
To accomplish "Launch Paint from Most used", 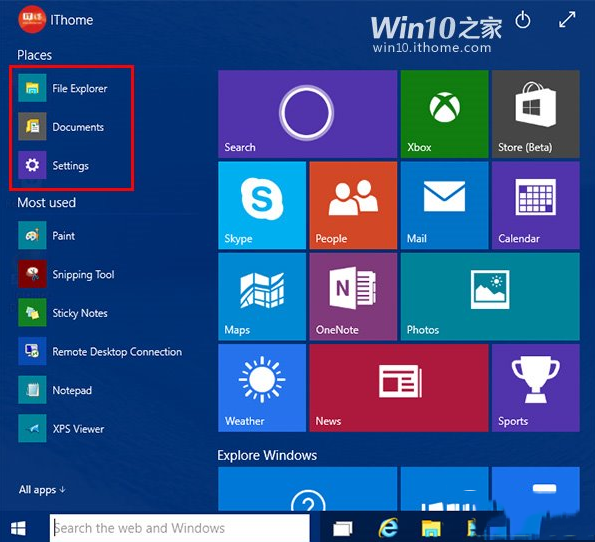I will (x=32, y=235).
